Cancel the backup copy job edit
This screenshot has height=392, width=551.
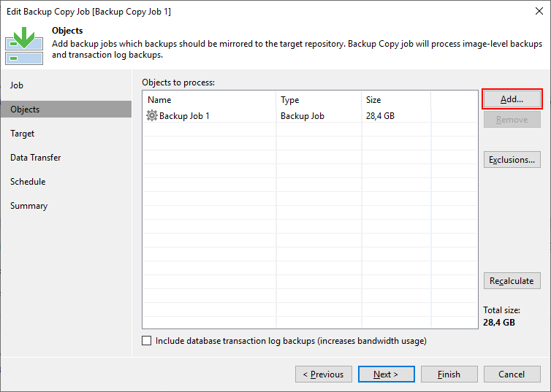click(512, 374)
